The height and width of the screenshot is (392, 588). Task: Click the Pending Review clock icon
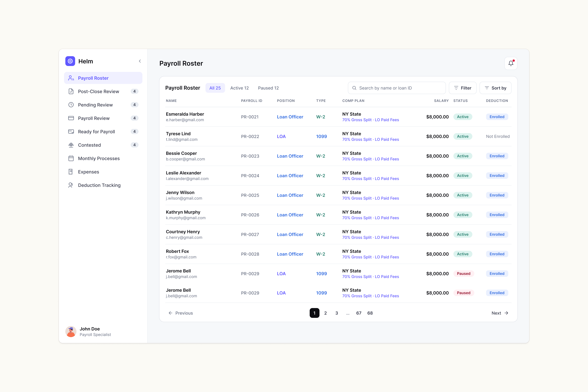71,105
